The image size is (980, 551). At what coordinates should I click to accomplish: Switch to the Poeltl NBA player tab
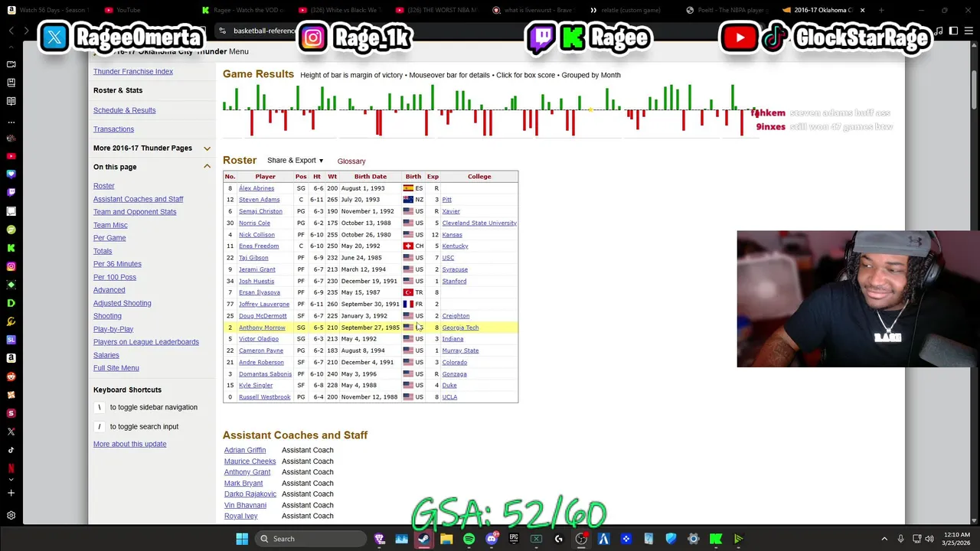(x=729, y=10)
